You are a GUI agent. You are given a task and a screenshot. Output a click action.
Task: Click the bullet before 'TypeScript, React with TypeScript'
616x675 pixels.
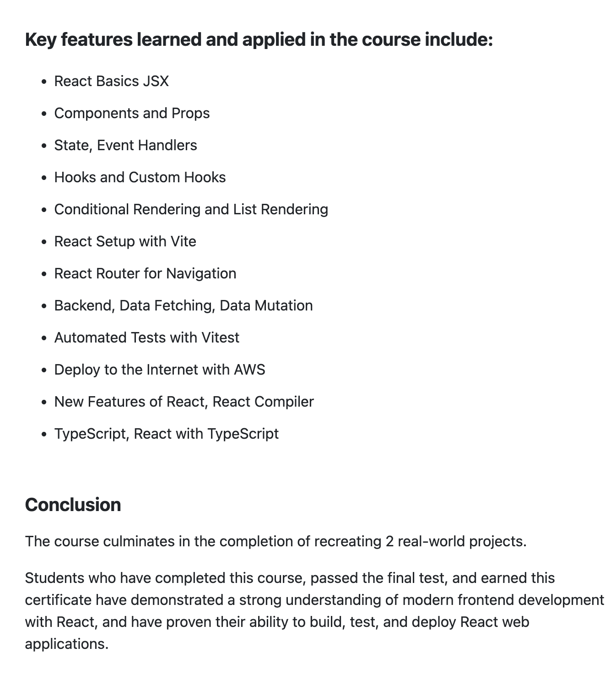pos(44,435)
